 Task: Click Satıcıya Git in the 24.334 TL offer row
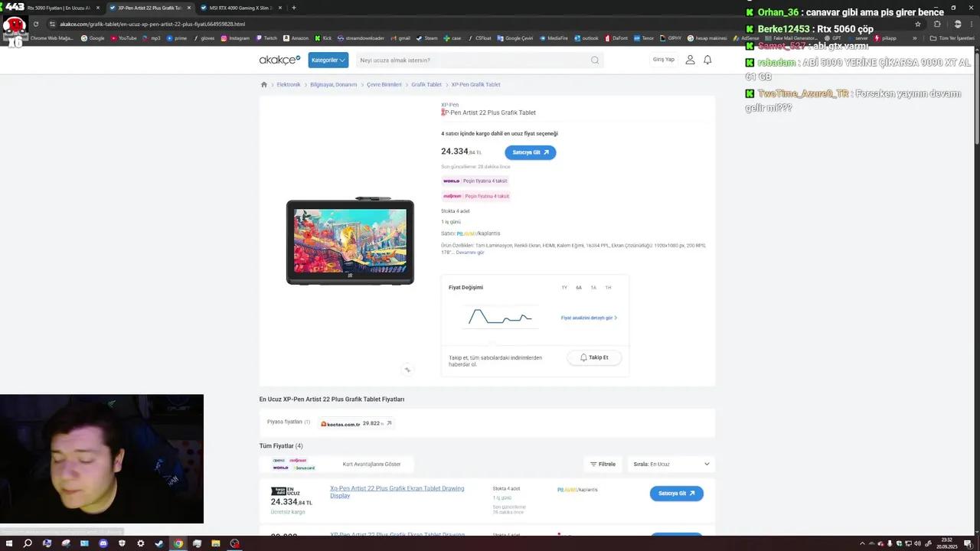pos(676,494)
